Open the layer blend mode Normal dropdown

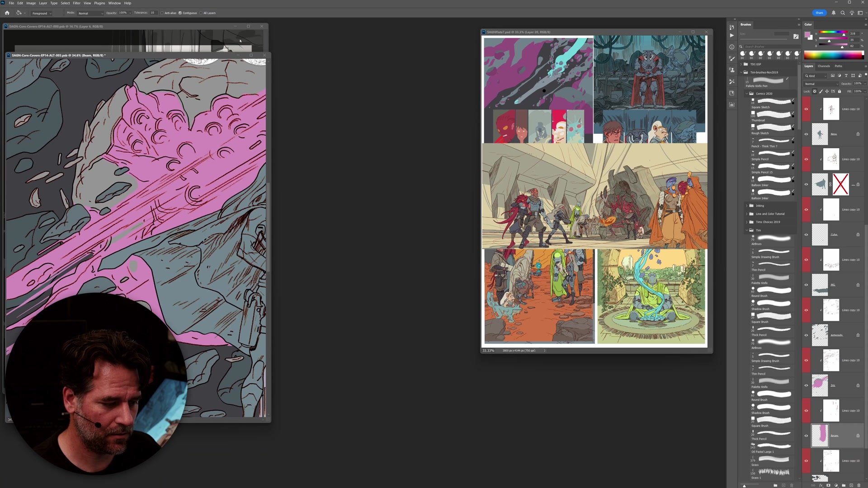tap(821, 84)
